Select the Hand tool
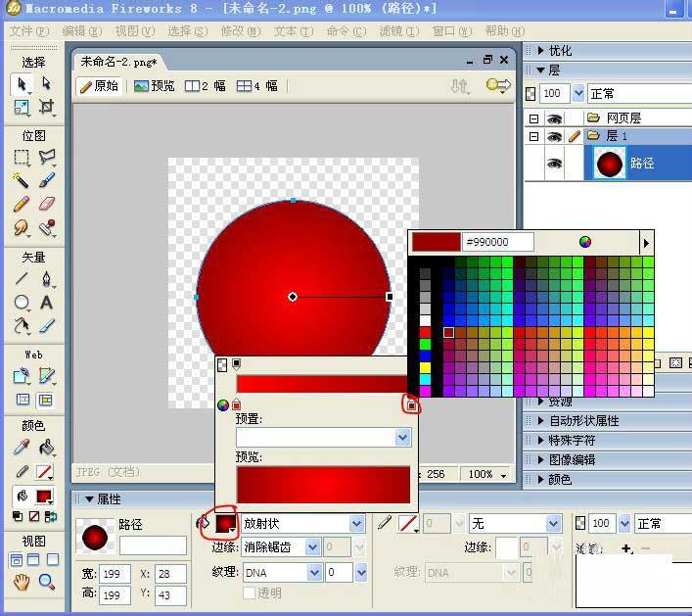 point(21,582)
